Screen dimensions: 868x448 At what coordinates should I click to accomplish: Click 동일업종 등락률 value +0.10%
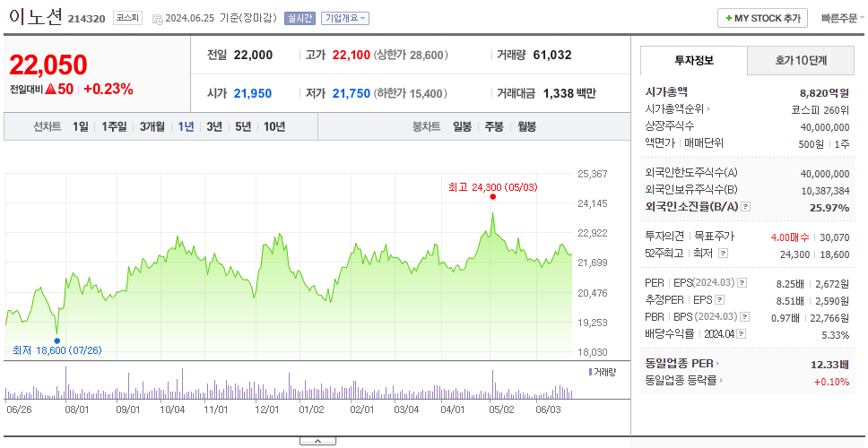click(x=831, y=382)
